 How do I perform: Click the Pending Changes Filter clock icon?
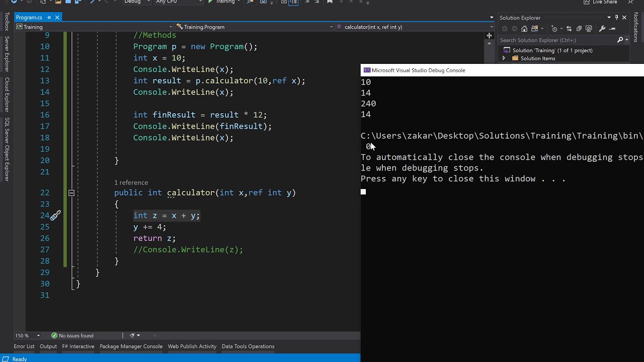click(x=554, y=29)
